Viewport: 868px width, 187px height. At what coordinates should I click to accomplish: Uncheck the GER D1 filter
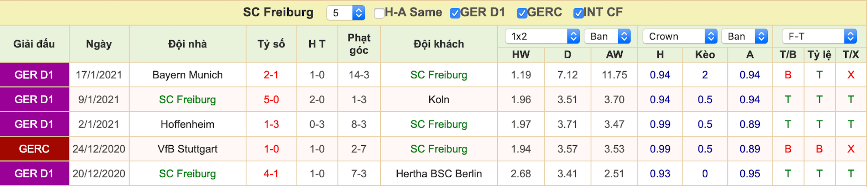(455, 13)
